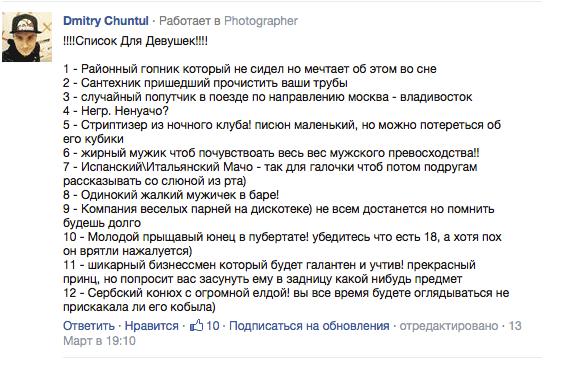Viewport: 574px width, 367px height.
Task: Click the Работает в label text
Action: (190, 21)
